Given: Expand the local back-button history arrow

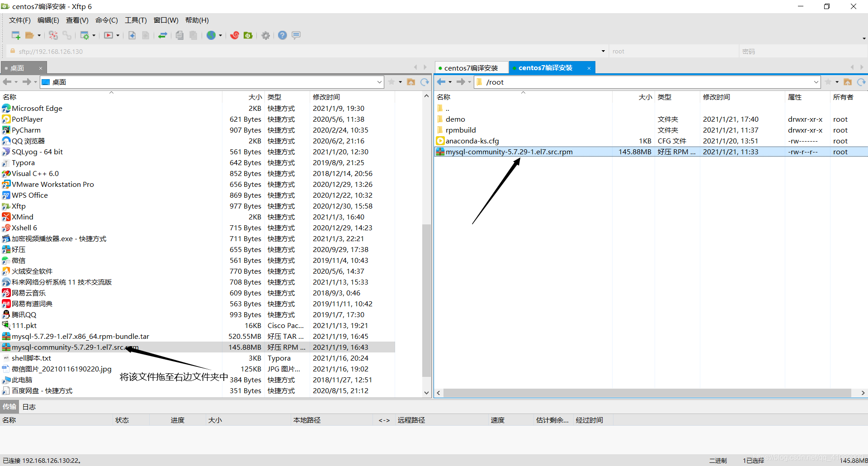Looking at the screenshot, I should tap(16, 82).
